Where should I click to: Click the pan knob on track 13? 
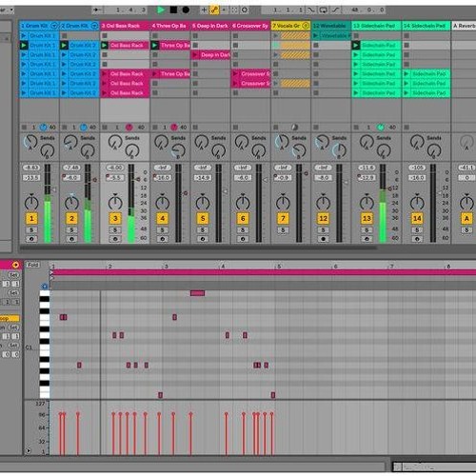point(367,202)
